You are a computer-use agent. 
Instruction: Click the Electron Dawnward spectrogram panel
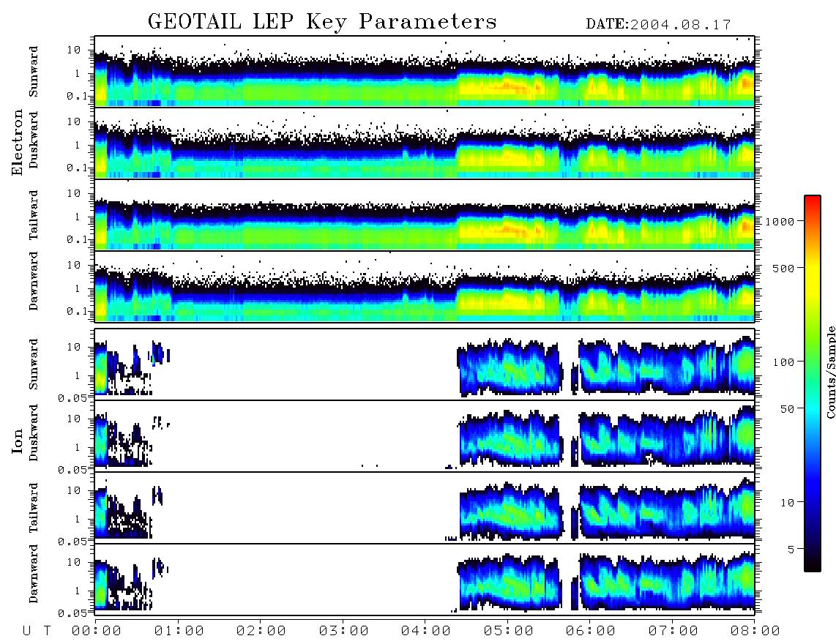pos(425,286)
